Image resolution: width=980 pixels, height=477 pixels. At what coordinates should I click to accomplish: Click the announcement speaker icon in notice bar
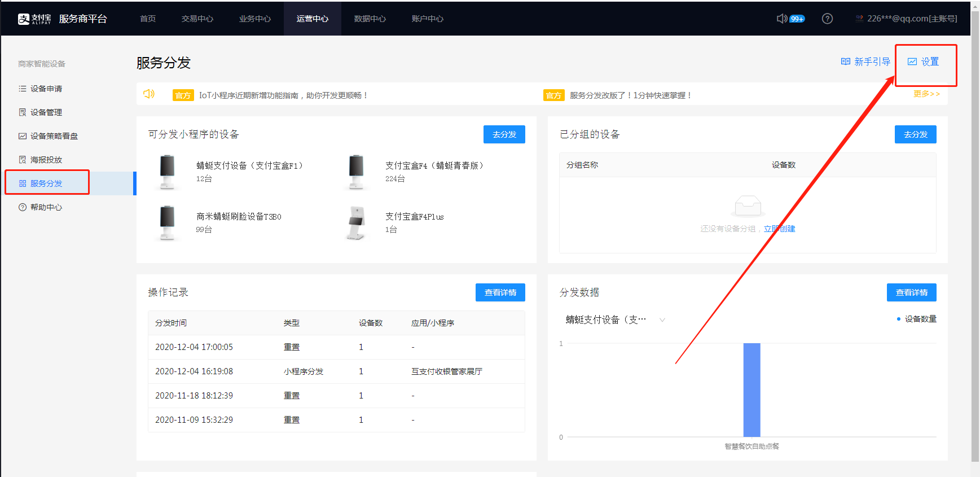(x=149, y=94)
